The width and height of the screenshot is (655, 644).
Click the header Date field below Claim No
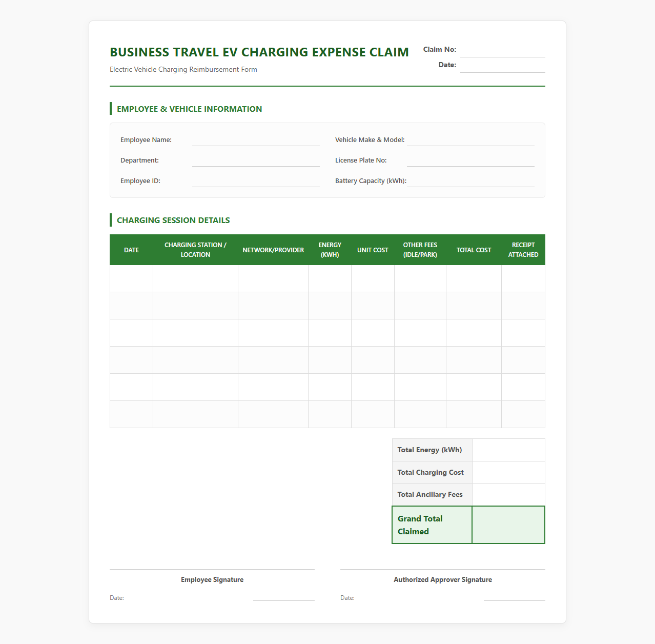coord(503,66)
